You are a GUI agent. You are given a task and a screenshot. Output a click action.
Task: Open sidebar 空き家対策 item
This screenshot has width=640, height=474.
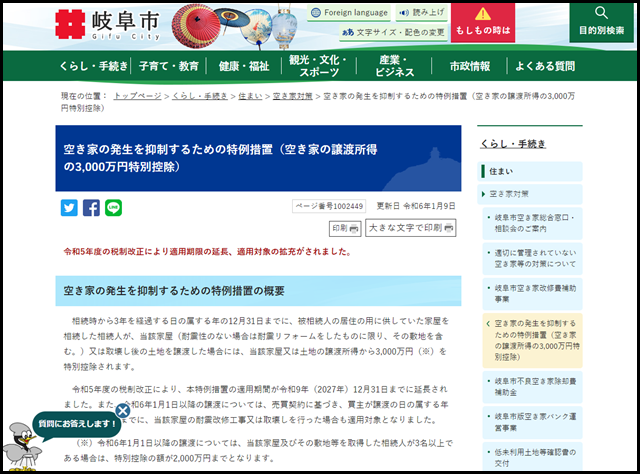[530, 194]
